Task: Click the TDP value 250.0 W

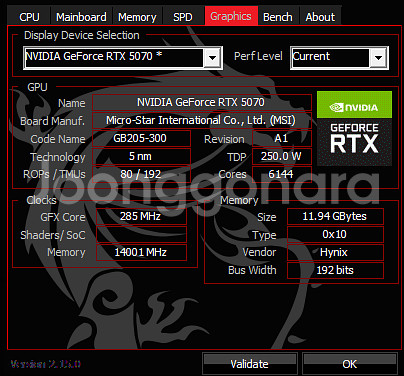Action: click(x=282, y=156)
